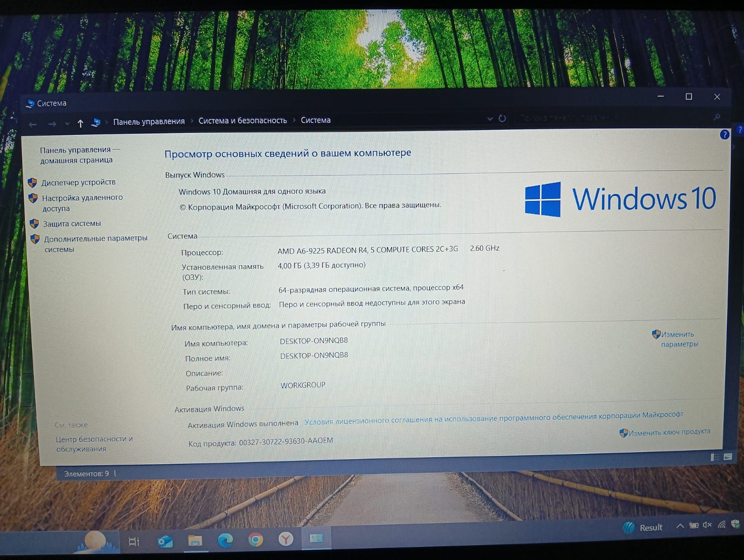
Task: Go back with the left arrow
Action: [33, 125]
